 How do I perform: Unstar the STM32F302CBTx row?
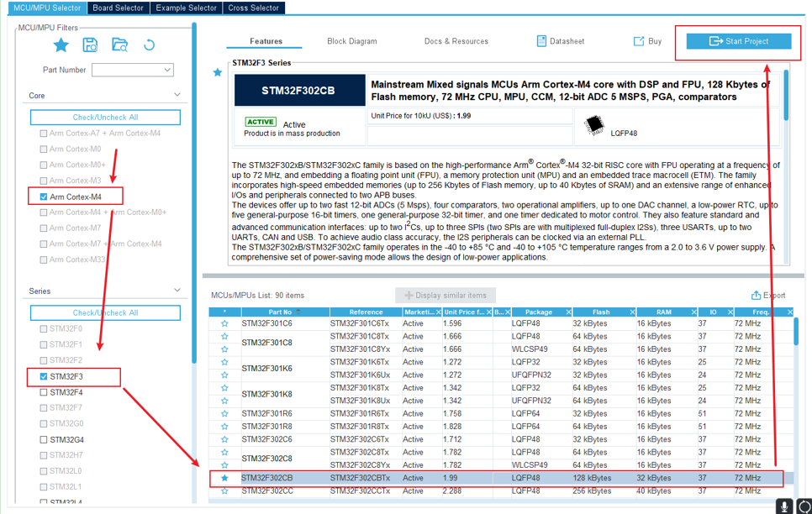[x=224, y=478]
